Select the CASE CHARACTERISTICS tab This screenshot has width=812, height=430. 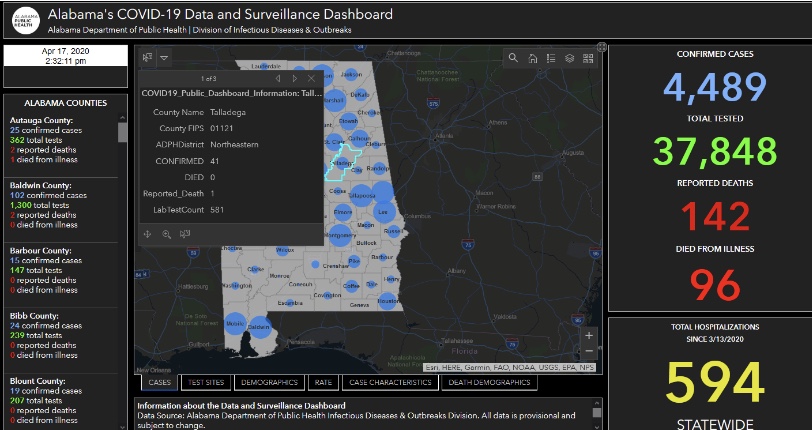[x=389, y=382]
